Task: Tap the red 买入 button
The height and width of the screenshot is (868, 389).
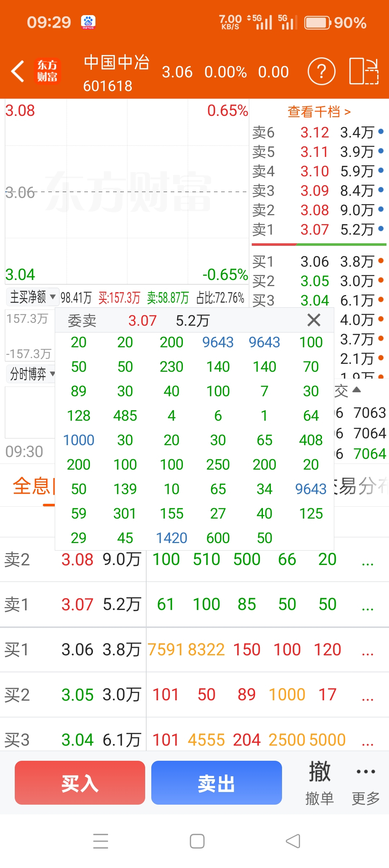Action: tap(80, 783)
